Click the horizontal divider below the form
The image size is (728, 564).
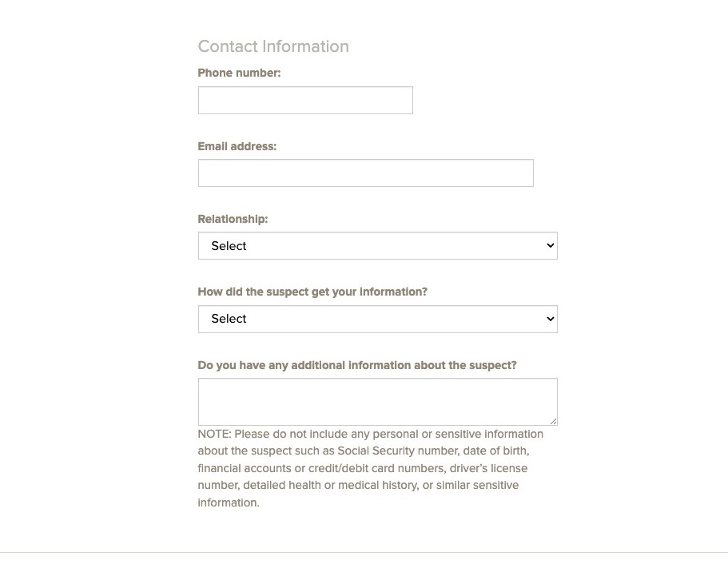364,552
